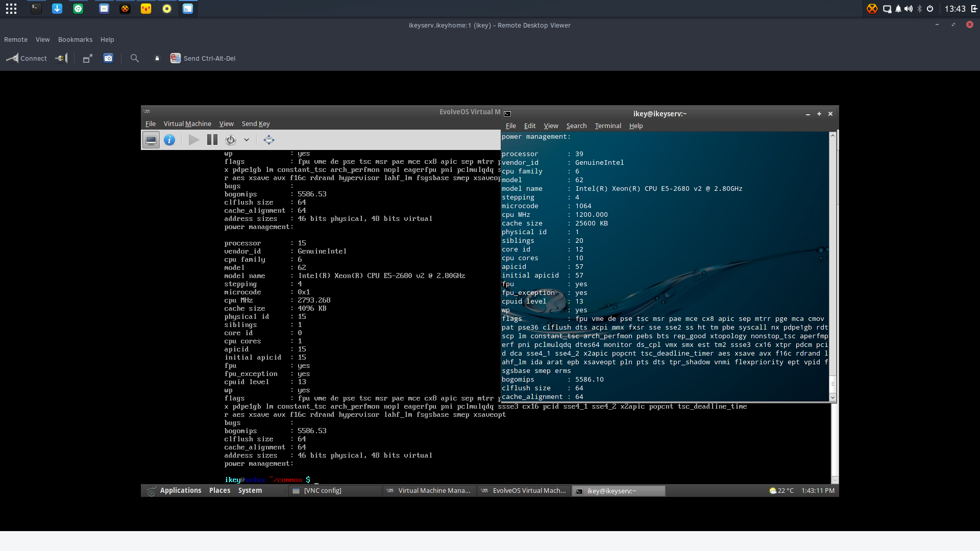Click the 13:43 panel clock
The image size is (980, 551).
pos(955,9)
